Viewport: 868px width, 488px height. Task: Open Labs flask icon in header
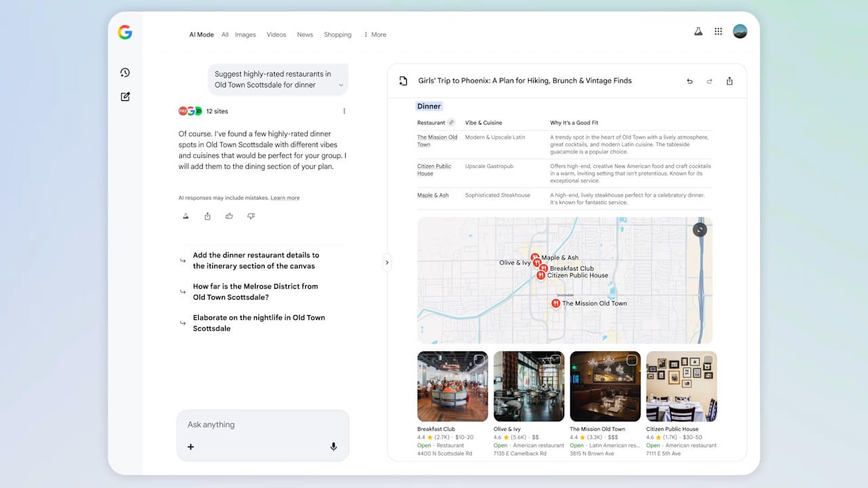click(698, 32)
